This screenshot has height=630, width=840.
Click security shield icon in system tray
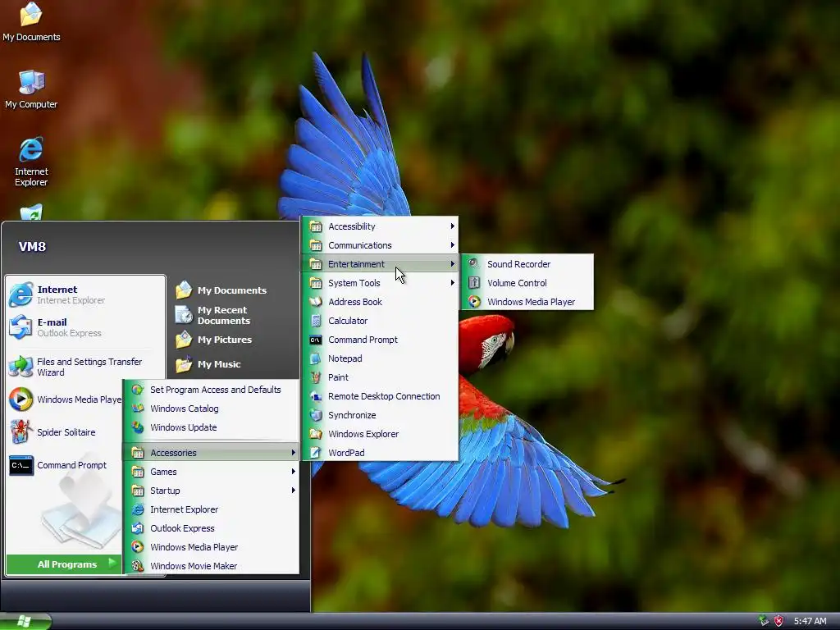click(x=779, y=621)
